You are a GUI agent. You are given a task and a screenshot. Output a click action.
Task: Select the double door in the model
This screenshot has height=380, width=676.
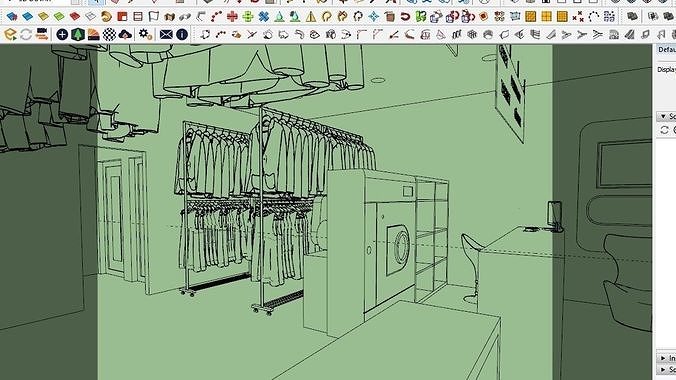pos(121,219)
